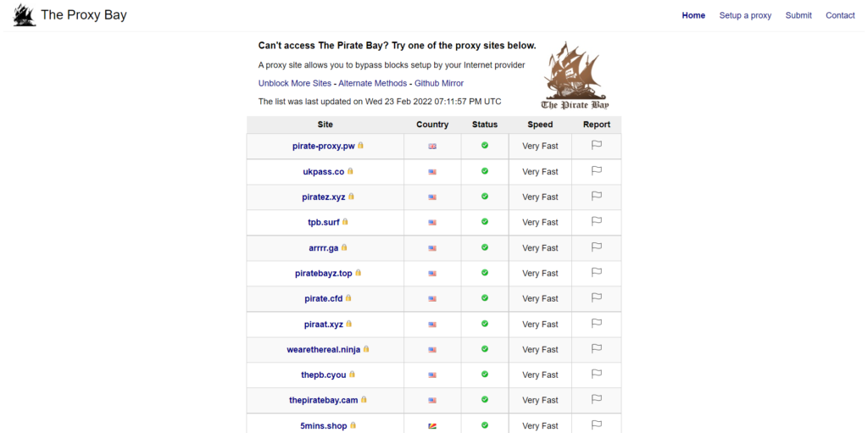The height and width of the screenshot is (433, 868).
Task: Open the Contact page
Action: click(840, 15)
